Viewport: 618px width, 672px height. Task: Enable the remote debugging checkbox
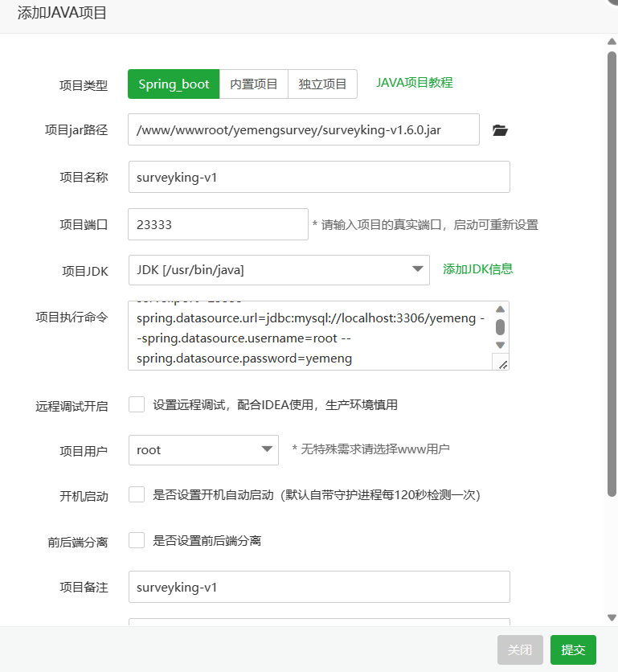pos(137,404)
